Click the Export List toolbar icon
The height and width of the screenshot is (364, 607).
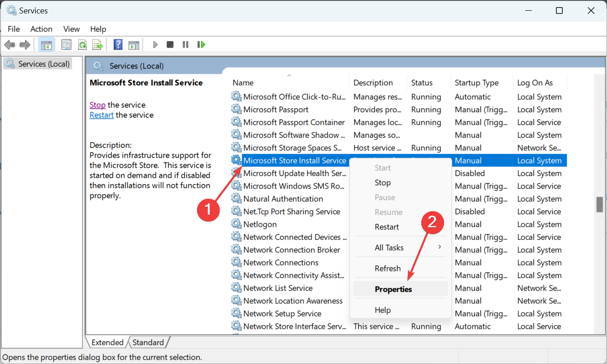[97, 45]
